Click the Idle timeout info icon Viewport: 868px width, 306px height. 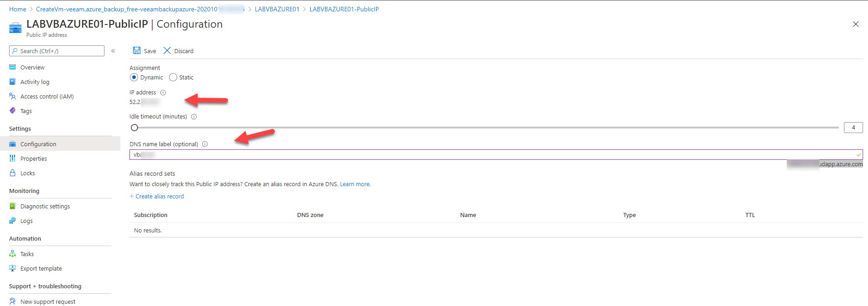194,117
